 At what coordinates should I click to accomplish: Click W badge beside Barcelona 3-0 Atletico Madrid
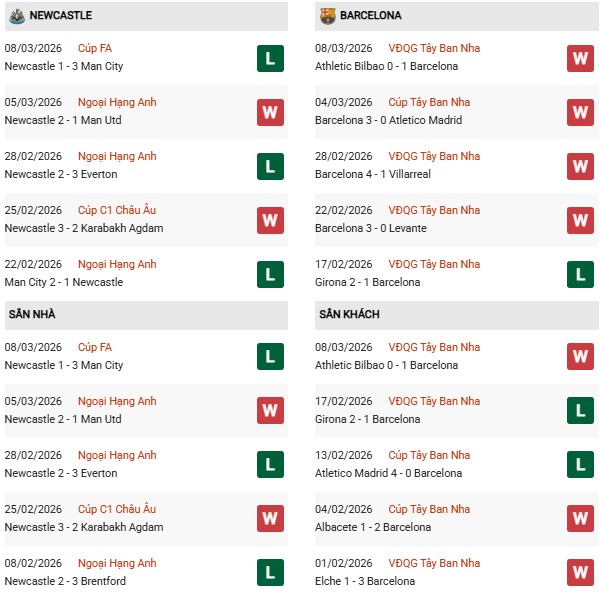581,112
